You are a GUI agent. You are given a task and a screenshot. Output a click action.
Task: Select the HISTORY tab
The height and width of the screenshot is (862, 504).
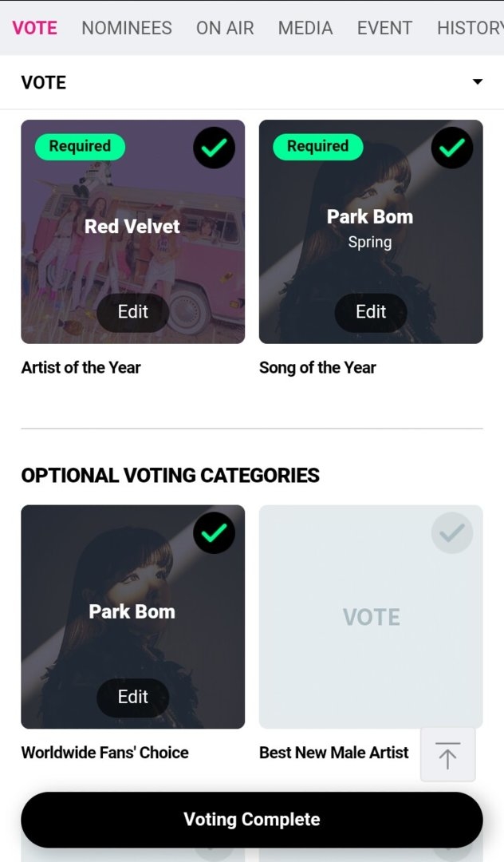470,27
